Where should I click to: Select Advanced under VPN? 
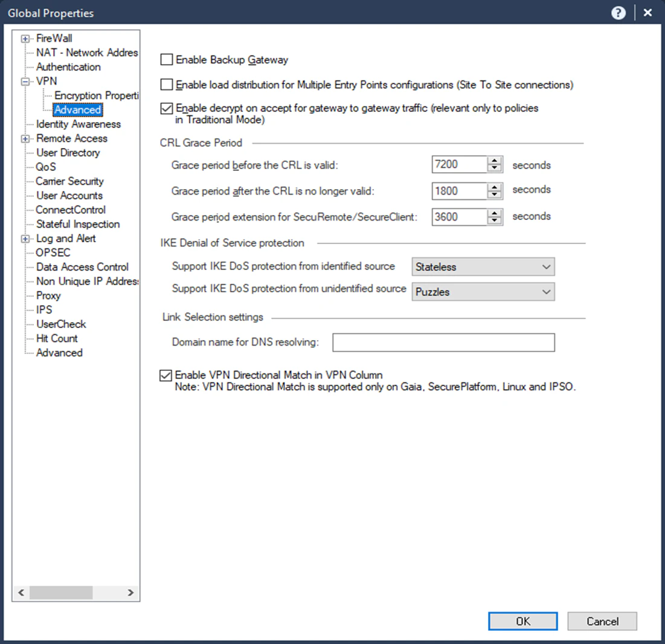point(77,110)
